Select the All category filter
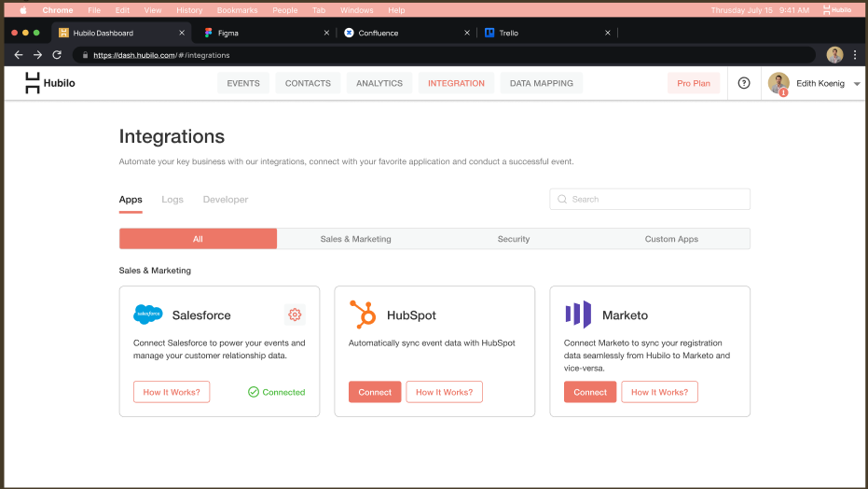This screenshot has width=868, height=489. click(198, 239)
